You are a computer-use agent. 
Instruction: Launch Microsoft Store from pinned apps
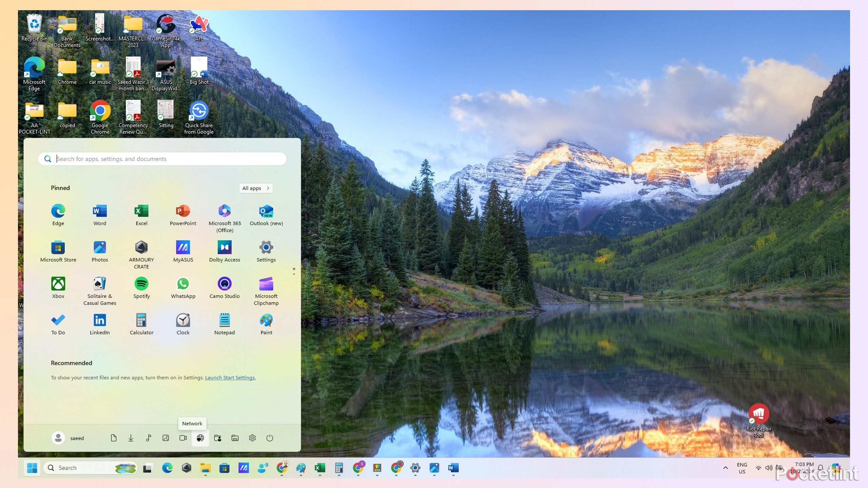pyautogui.click(x=58, y=251)
